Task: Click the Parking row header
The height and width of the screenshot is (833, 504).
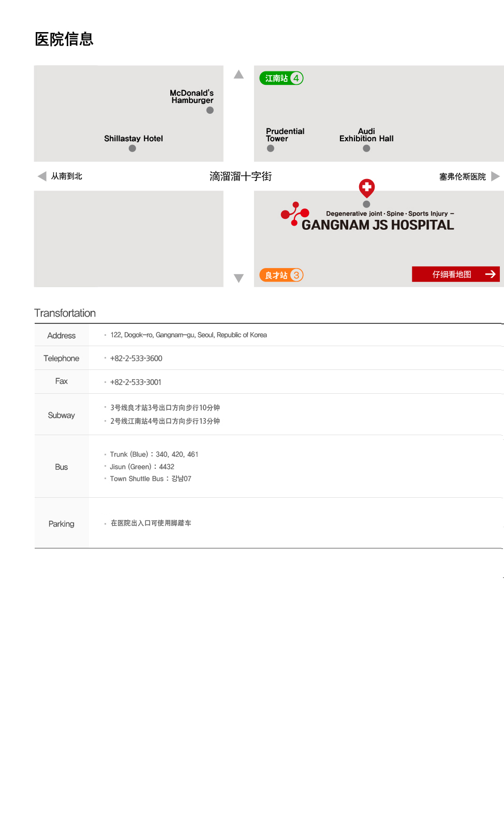Action: point(62,524)
